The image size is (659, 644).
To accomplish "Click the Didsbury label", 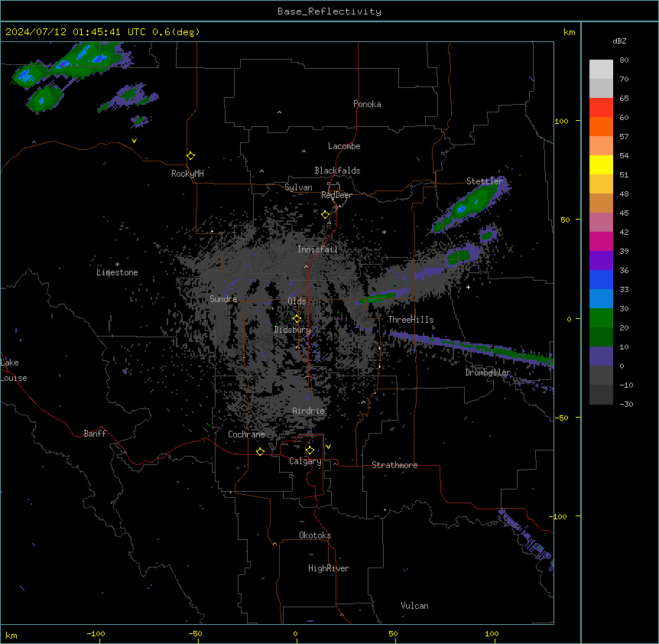I will click(293, 330).
